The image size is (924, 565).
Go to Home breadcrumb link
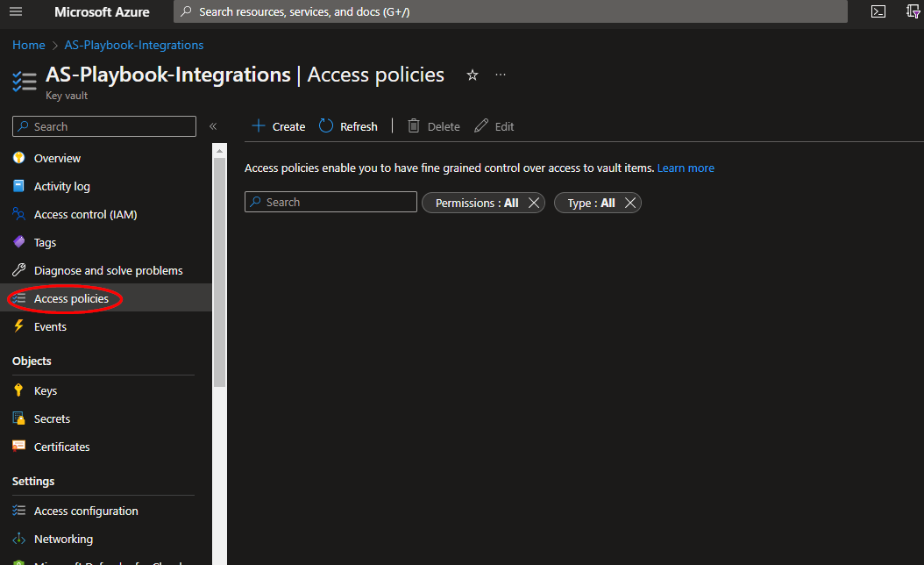click(29, 45)
